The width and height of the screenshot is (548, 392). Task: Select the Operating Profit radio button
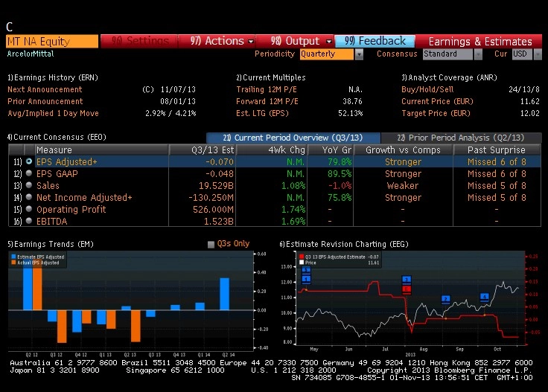tap(29, 209)
